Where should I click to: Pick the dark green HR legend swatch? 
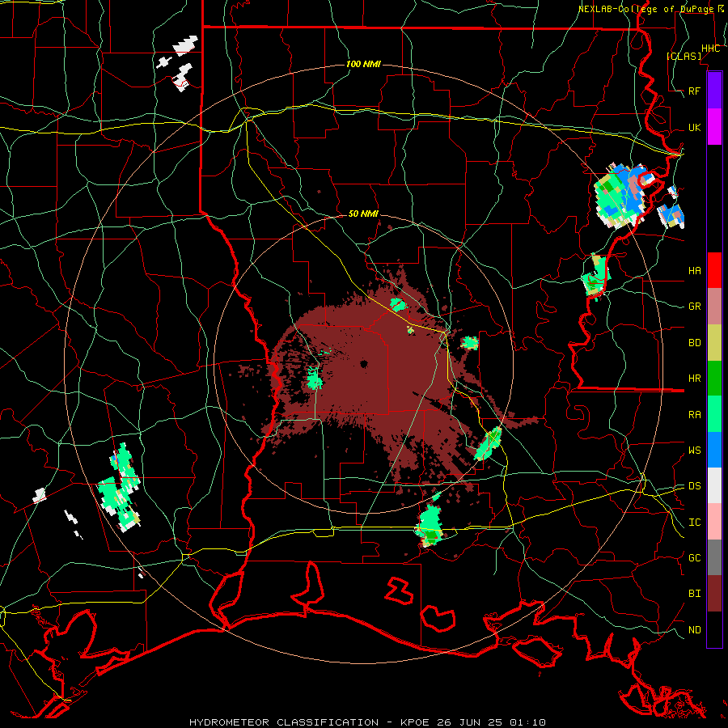714,379
